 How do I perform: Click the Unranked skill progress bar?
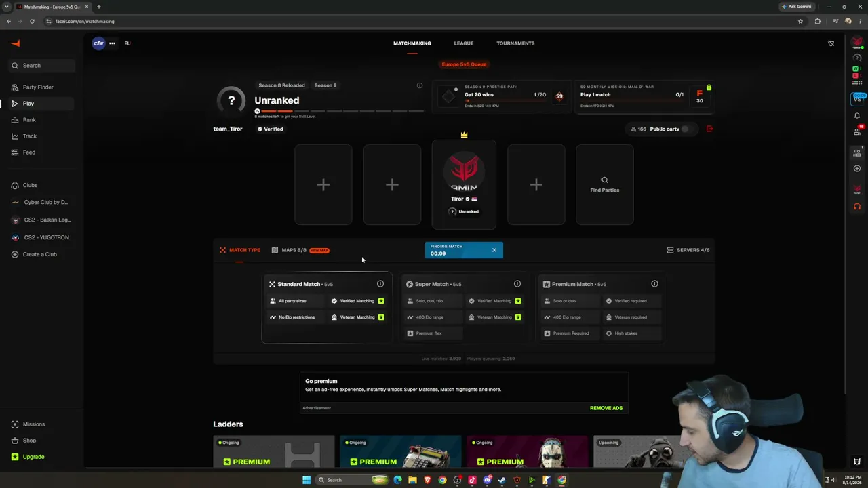click(340, 110)
